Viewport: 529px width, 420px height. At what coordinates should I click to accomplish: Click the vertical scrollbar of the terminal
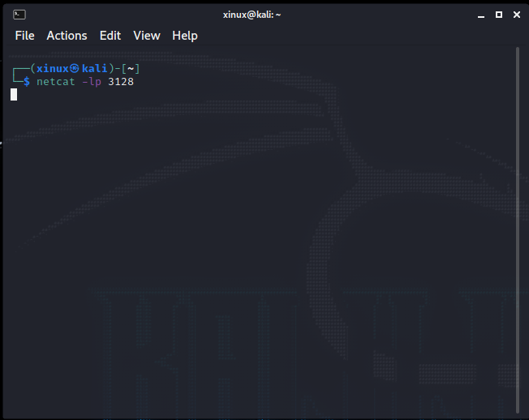(x=518, y=227)
